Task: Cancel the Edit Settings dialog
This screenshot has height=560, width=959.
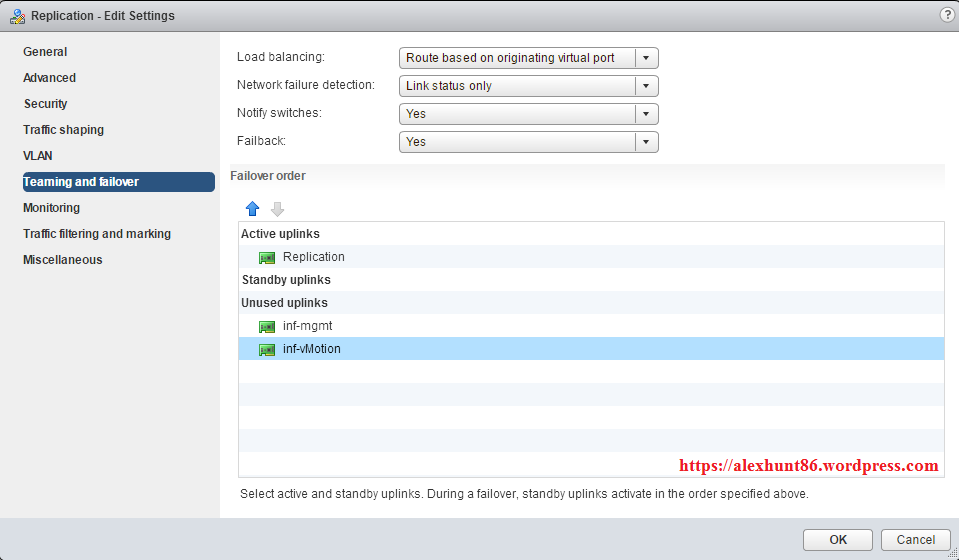Action: click(915, 540)
